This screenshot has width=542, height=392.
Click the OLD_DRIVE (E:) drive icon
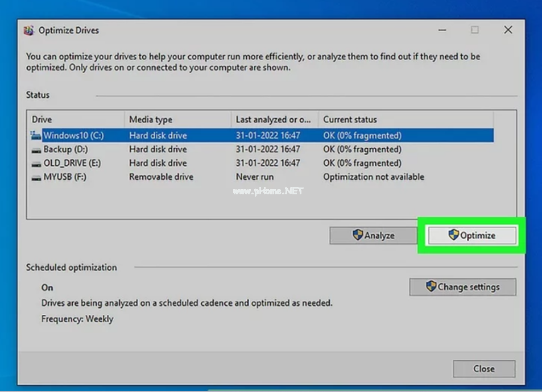click(x=36, y=163)
